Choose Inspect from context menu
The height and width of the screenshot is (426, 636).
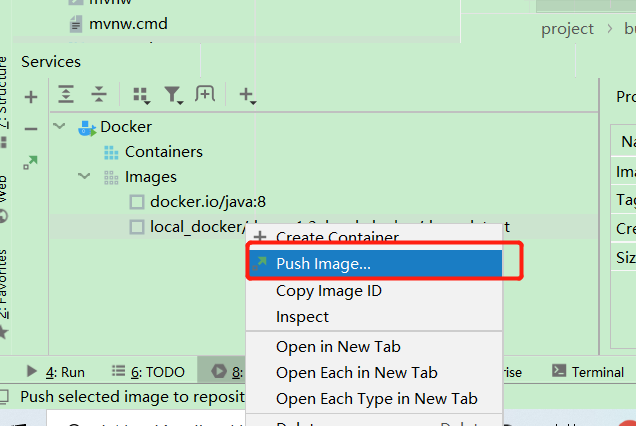pyautogui.click(x=374, y=317)
